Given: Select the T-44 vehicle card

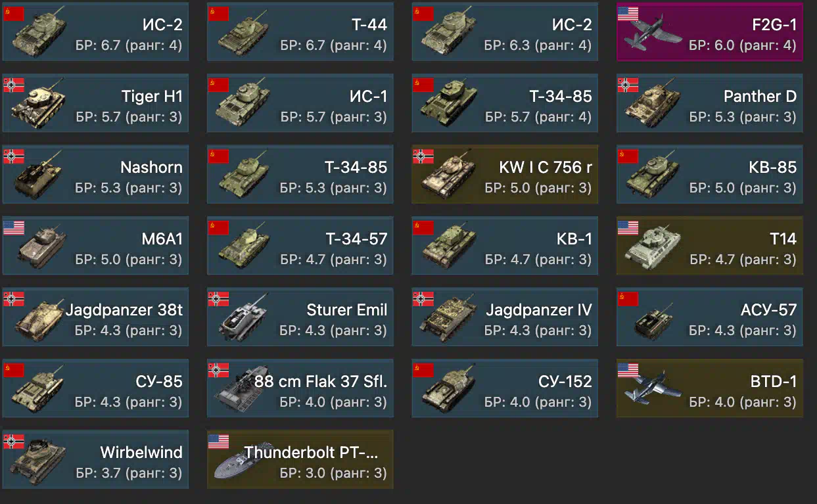Looking at the screenshot, I should [x=300, y=32].
